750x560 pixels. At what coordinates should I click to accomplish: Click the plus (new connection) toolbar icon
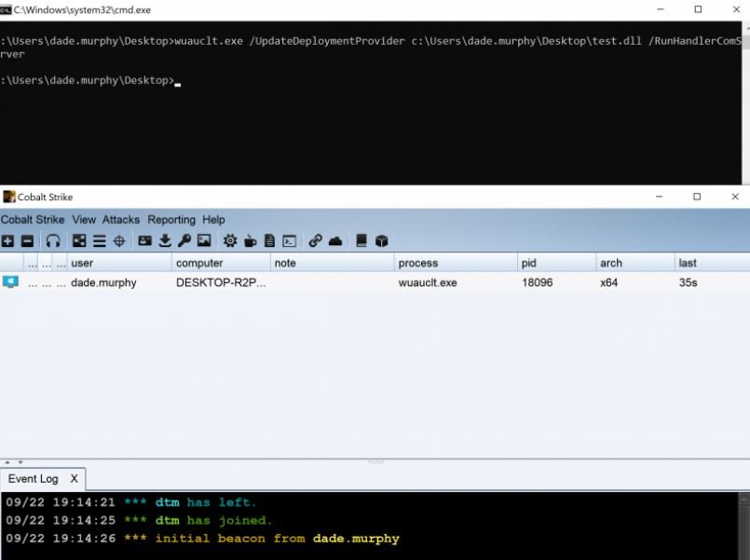point(7,241)
